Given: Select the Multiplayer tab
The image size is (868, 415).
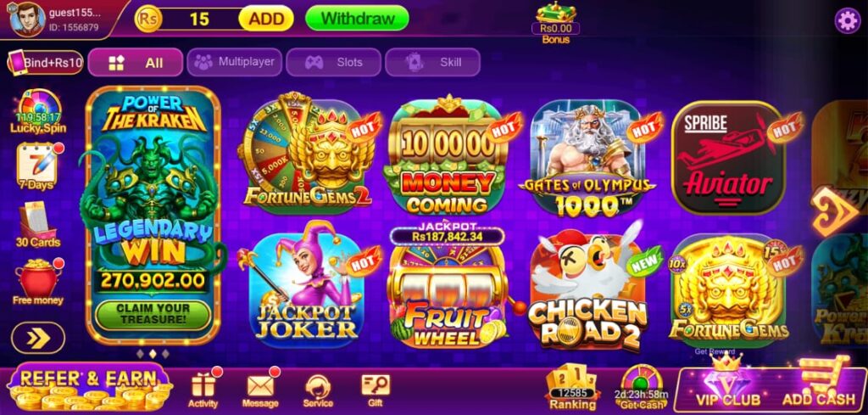Looking at the screenshot, I should (234, 62).
